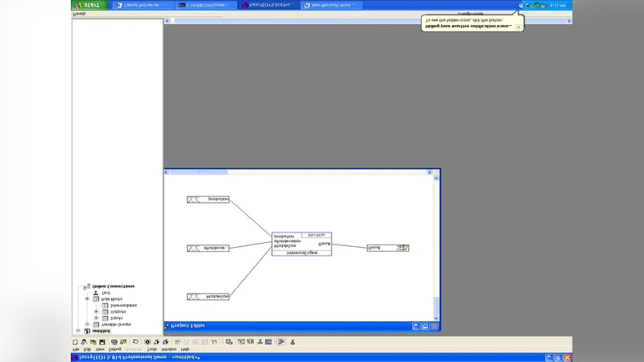Expand the Variable Groups tree node
This screenshot has width=644, height=362.
[x=87, y=324]
